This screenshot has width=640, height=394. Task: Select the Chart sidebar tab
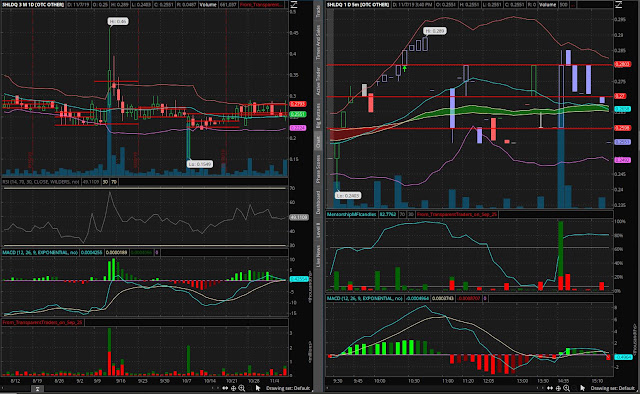(318, 142)
